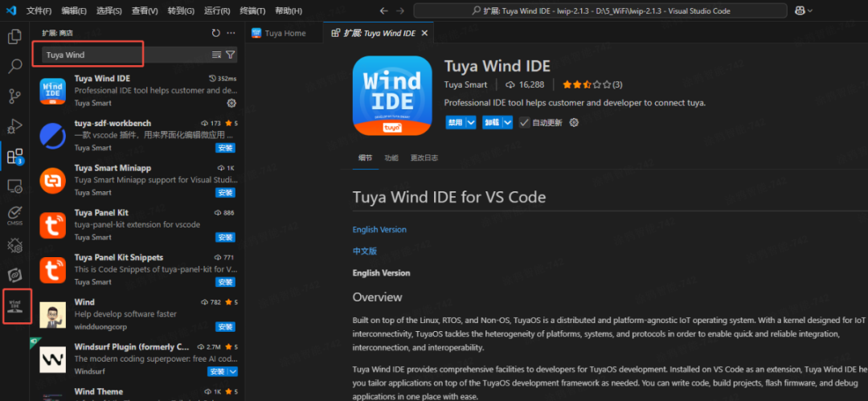
Task: Click the tuya-sdf-workbench extension icon
Action: pyautogui.click(x=53, y=135)
